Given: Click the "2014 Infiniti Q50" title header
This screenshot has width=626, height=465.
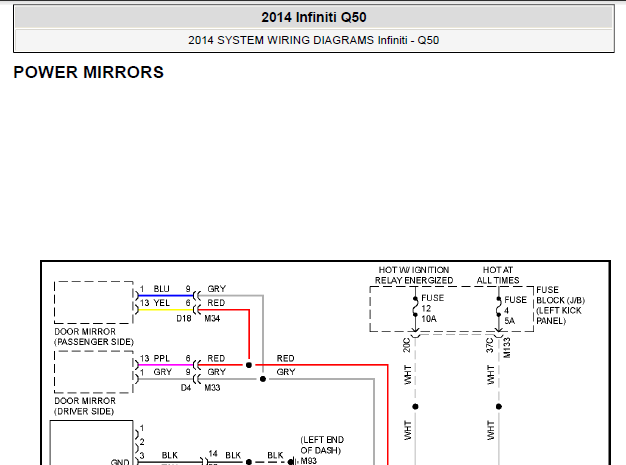Looking at the screenshot, I should point(314,17).
